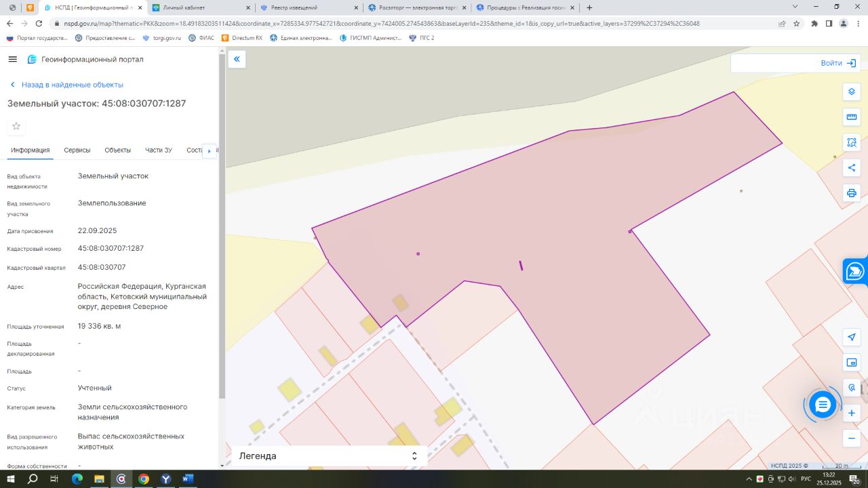The width and height of the screenshot is (868, 488).
Task: Open the browser profile avatar
Action: [844, 23]
